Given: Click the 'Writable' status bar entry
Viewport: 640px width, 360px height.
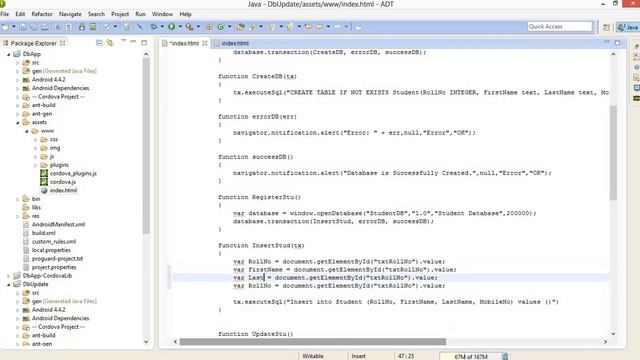Looking at the screenshot, I should pyautogui.click(x=313, y=356).
